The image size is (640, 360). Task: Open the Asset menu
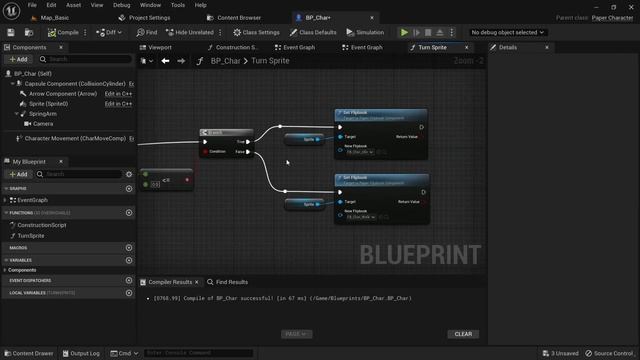(x=73, y=5)
